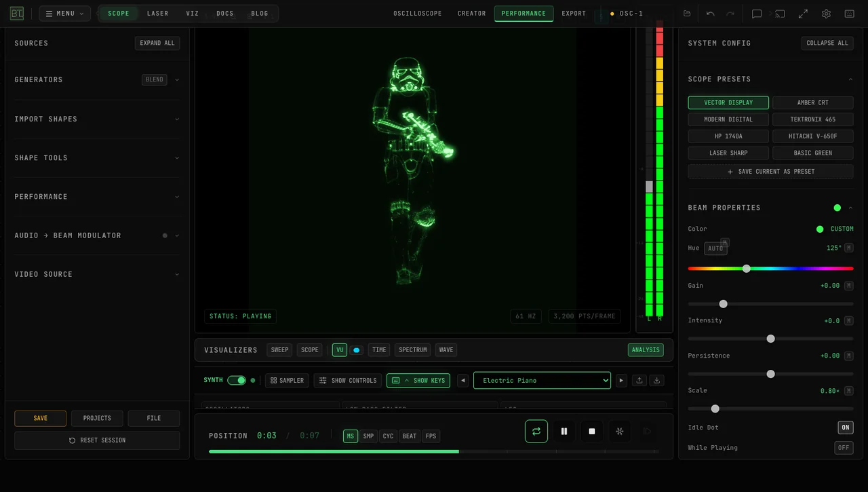Click Collapse All in System Config
The height and width of the screenshot is (492, 868).
point(827,43)
